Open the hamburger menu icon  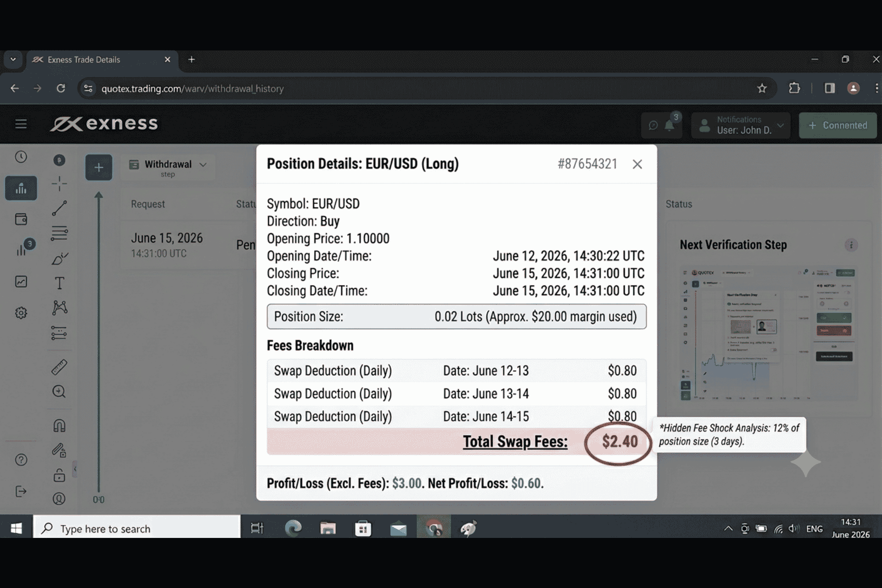point(21,124)
